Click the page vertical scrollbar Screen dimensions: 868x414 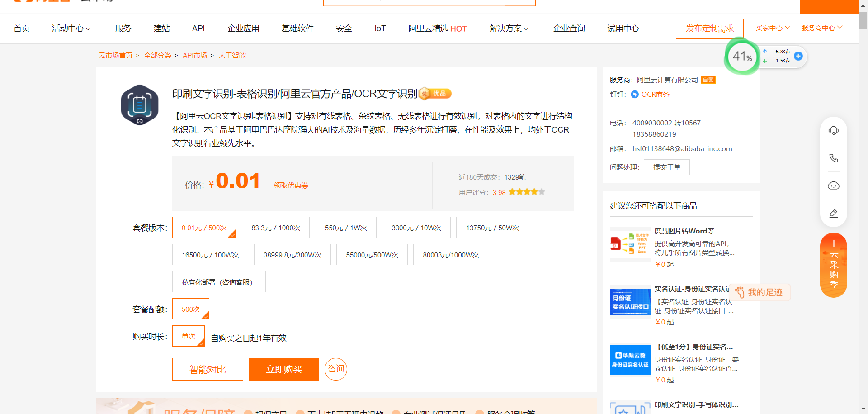(863, 21)
